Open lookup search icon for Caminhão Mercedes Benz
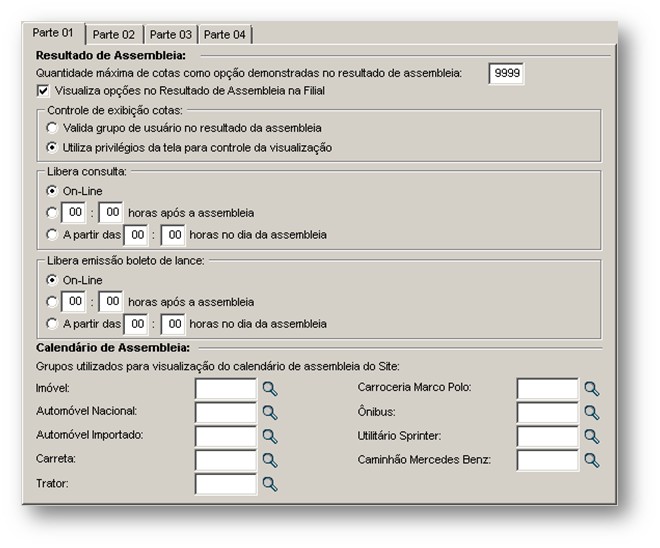The image size is (660, 548). (592, 460)
